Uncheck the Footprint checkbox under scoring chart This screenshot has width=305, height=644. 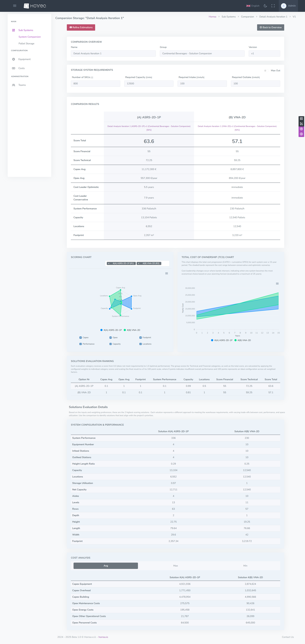click(140, 337)
